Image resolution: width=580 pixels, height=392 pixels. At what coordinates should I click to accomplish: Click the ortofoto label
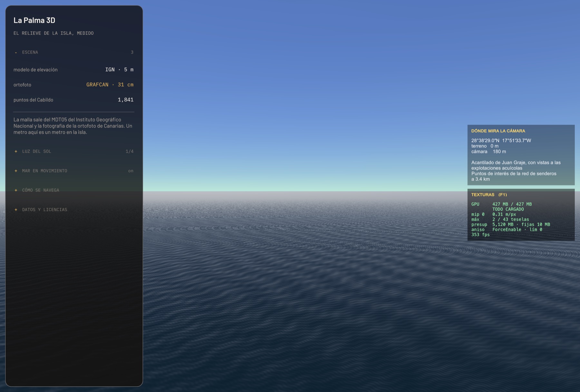click(22, 85)
